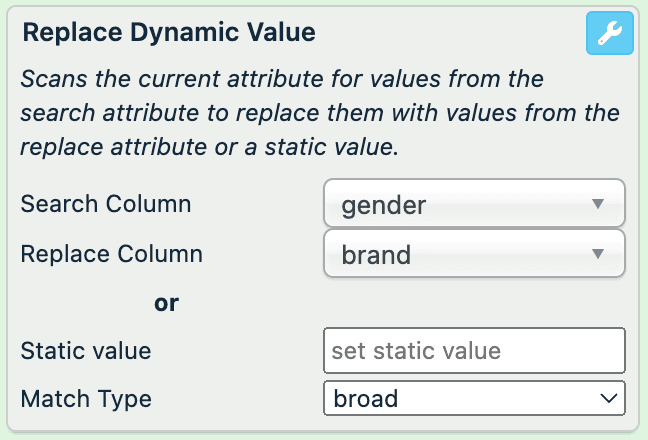Viewport: 648px width, 440px height.
Task: Expand the Match Type select box
Action: tap(474, 398)
